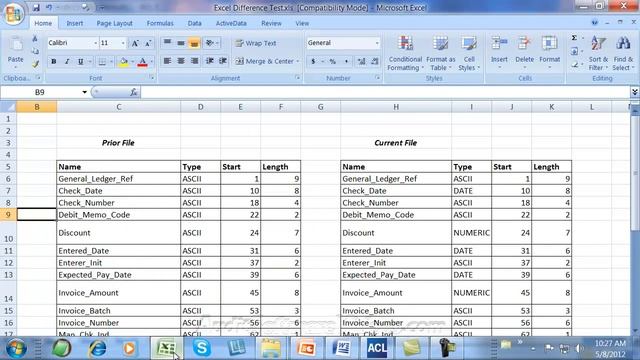The width and height of the screenshot is (640, 360).
Task: Toggle italic formatting
Action: 67,62
